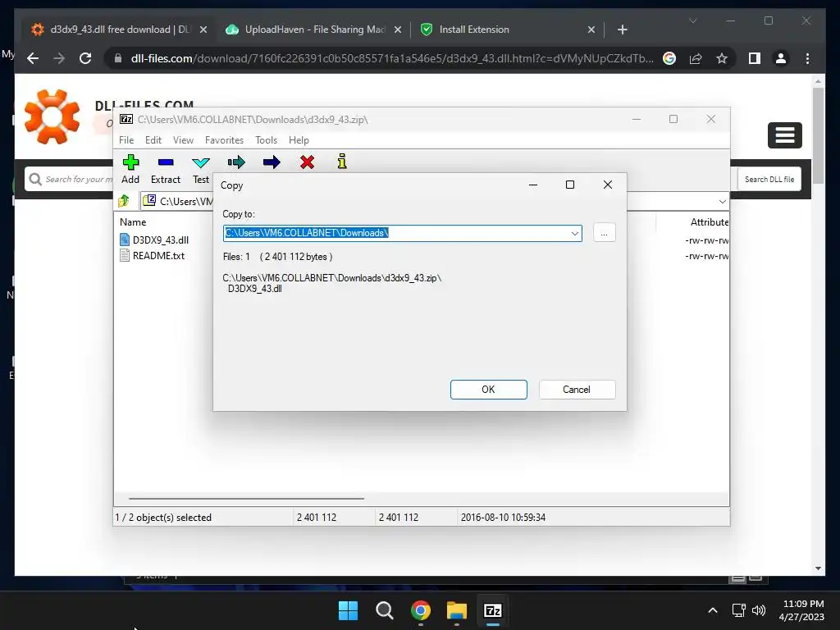Open Windows taskbar search
The image size is (840, 630).
pyautogui.click(x=384, y=610)
